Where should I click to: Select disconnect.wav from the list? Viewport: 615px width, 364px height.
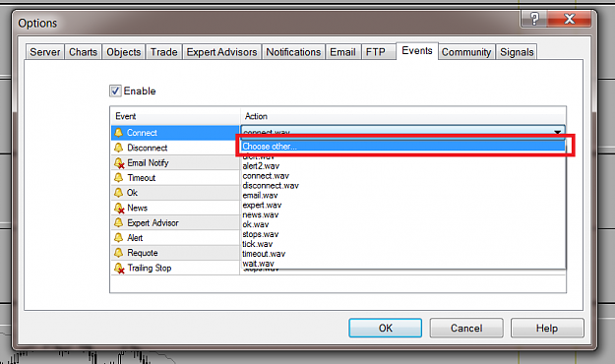pyautogui.click(x=403, y=186)
